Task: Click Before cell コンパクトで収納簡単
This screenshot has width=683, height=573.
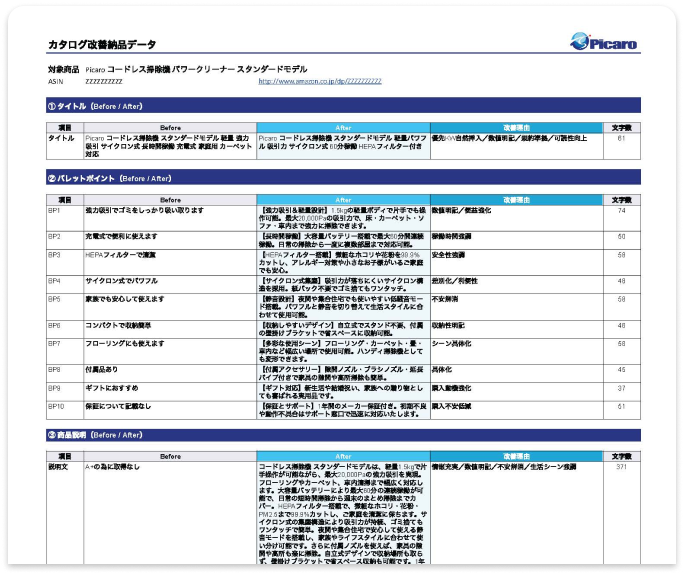Action: [170, 329]
